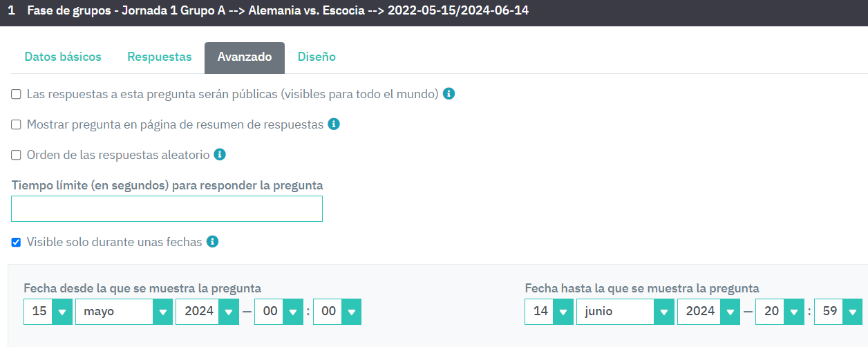Open start year dropdown showing 2024
Viewport: 868px width, 347px height.
click(207, 312)
